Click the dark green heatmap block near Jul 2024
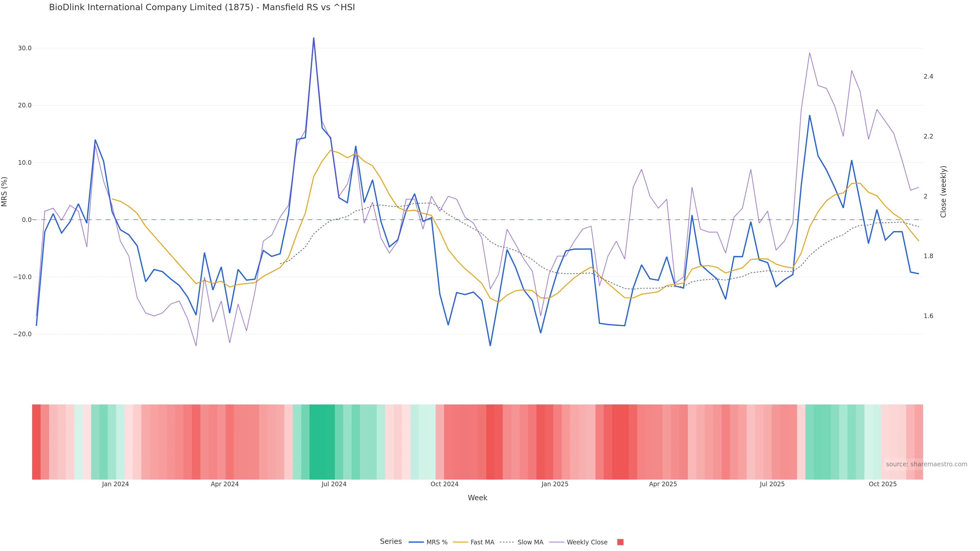This screenshot has height=551, width=980. (x=322, y=442)
